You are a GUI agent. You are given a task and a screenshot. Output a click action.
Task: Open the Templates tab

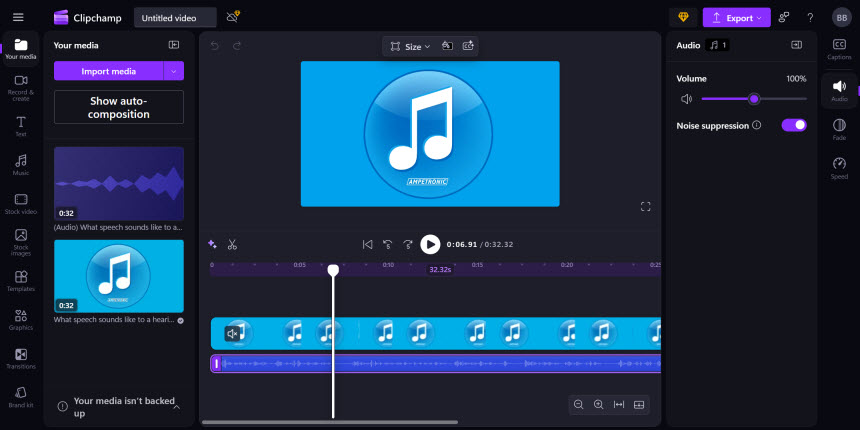coord(21,281)
